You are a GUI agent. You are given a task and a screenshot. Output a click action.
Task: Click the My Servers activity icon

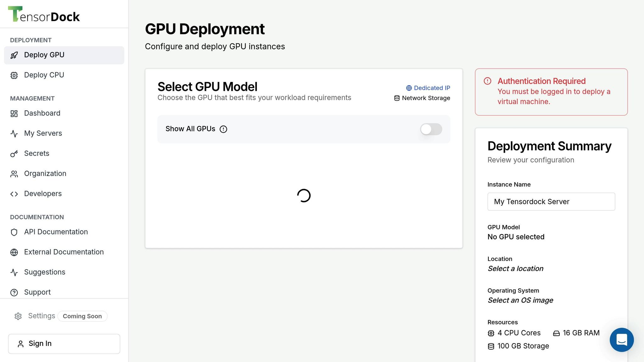[x=14, y=134]
